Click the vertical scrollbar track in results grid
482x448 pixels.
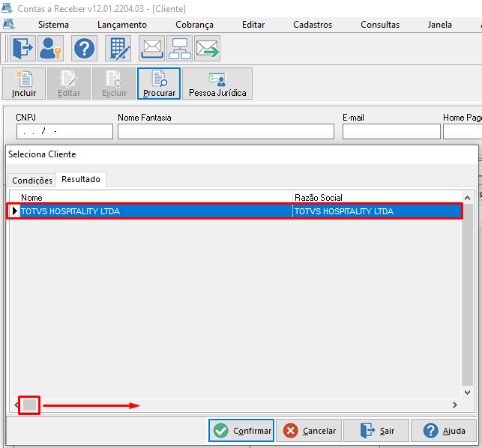467,294
